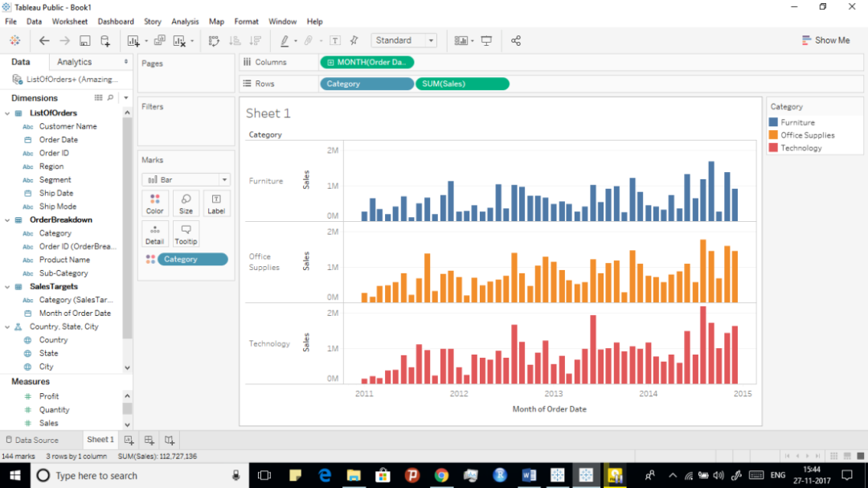Click the Sort Ascending toolbar icon
Image resolution: width=868 pixels, height=488 pixels.
click(x=235, y=40)
